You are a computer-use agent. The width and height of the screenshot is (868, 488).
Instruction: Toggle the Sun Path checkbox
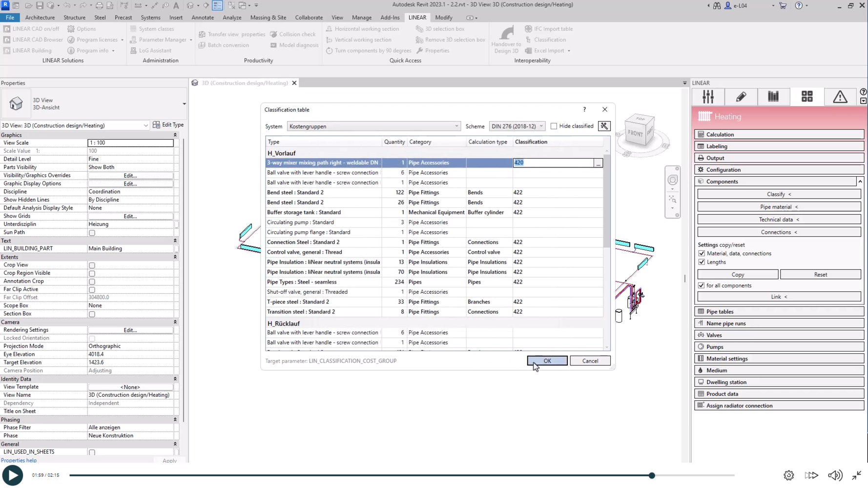[x=92, y=233]
